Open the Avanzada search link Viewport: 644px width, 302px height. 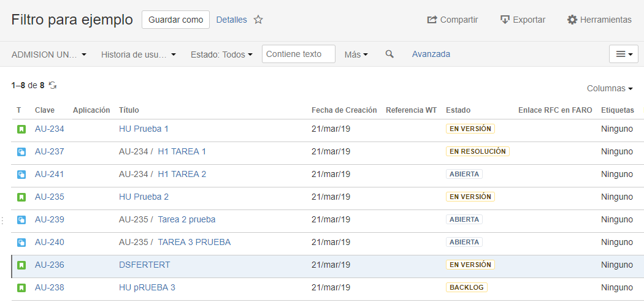(x=431, y=54)
